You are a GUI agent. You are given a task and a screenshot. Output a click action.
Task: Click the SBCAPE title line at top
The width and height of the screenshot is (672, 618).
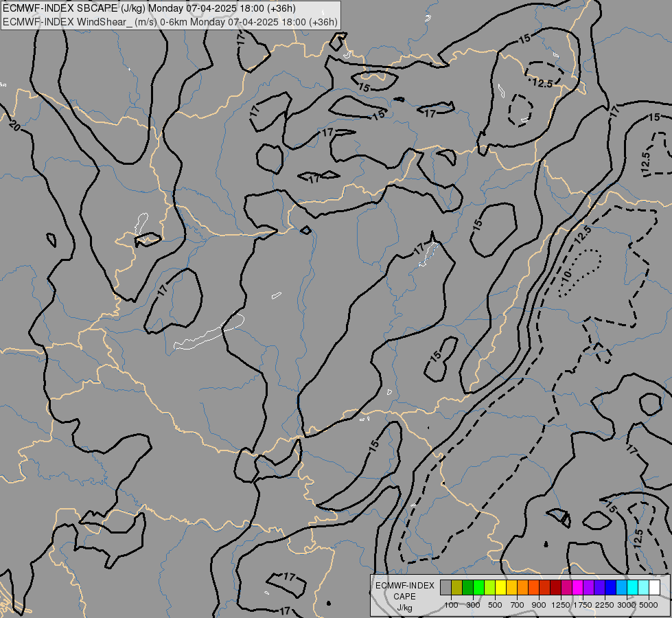[x=149, y=8]
